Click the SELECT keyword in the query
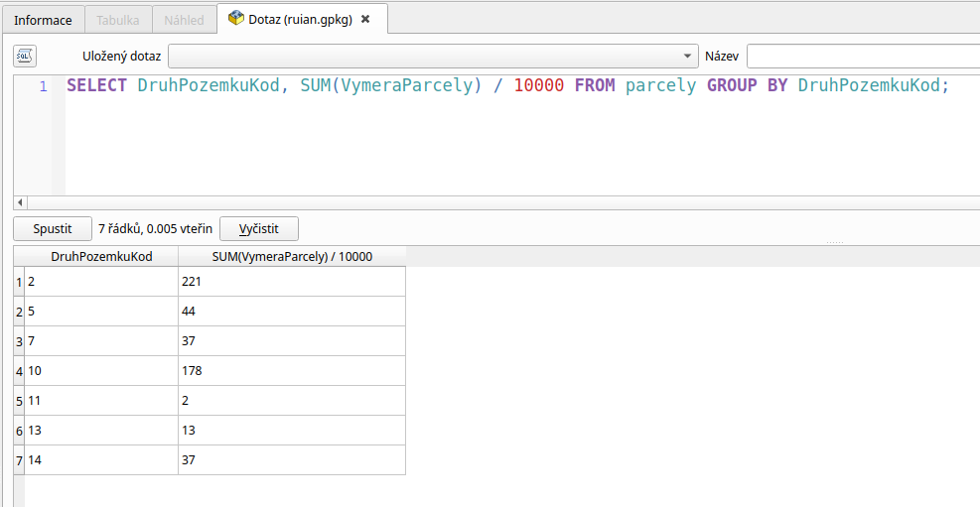This screenshot has height=507, width=980. coord(97,85)
